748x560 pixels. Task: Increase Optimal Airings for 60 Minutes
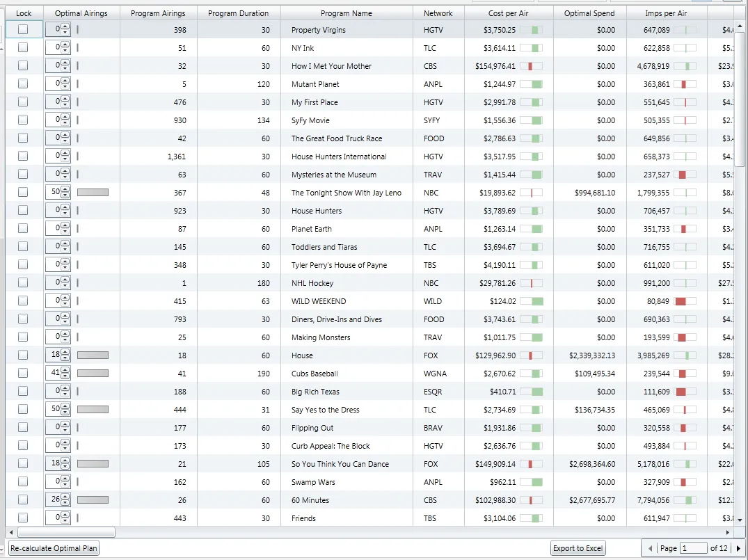[x=65, y=497]
